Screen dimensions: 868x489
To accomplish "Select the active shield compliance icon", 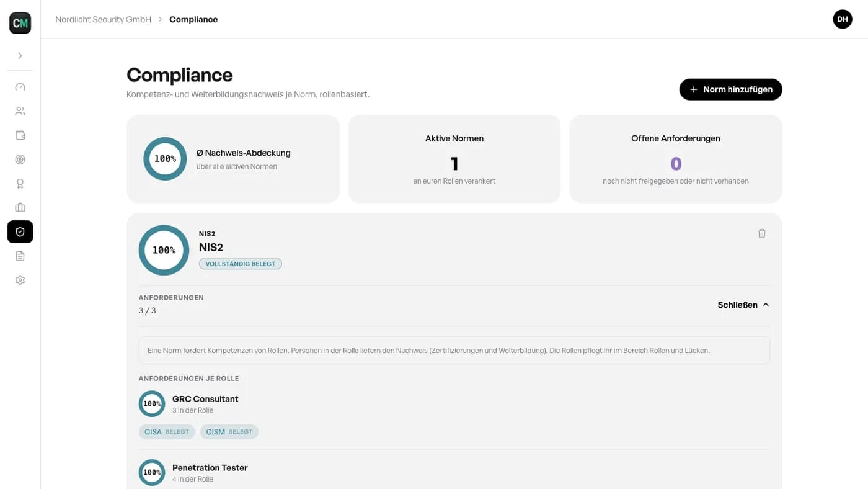I will point(20,232).
